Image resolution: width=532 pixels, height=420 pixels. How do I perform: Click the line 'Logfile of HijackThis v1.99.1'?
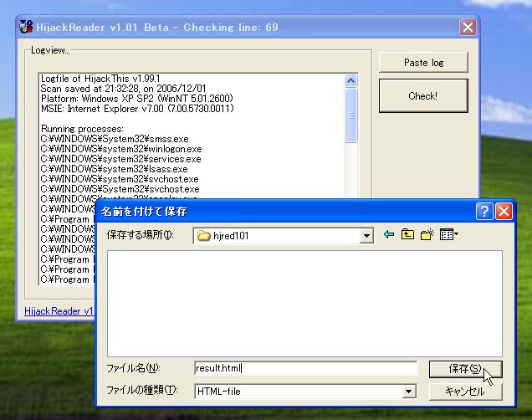[100, 79]
